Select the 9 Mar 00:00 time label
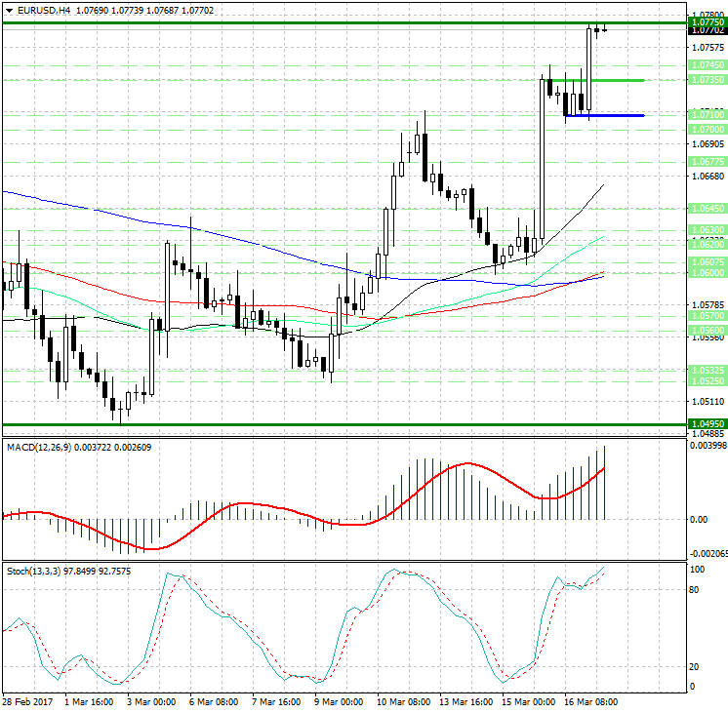This screenshot has width=728, height=713. 339,702
